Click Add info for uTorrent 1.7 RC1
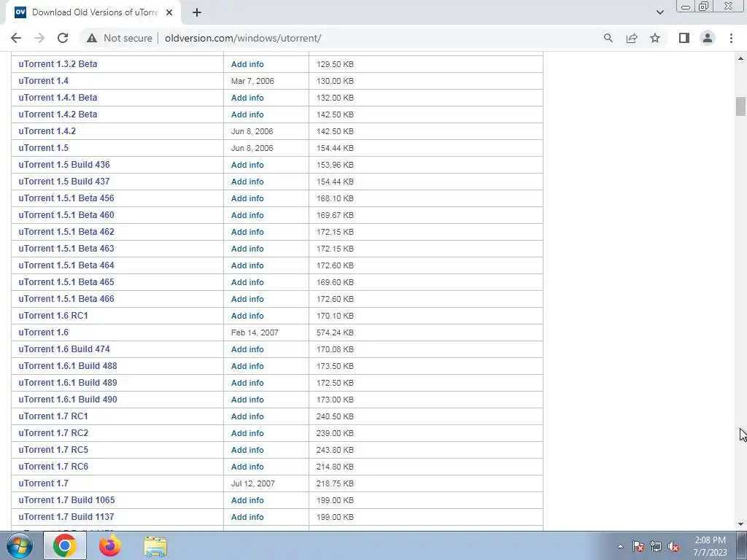This screenshot has width=747, height=560. click(247, 416)
